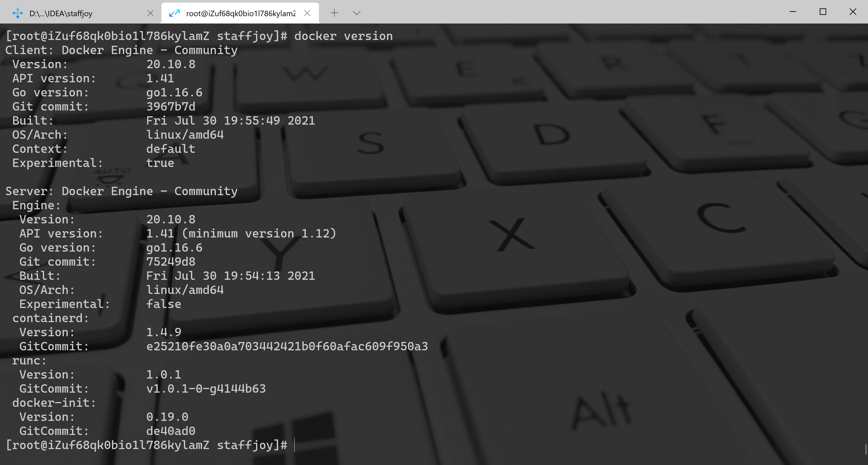
Task: Open a new tab with the plus button
Action: [334, 13]
